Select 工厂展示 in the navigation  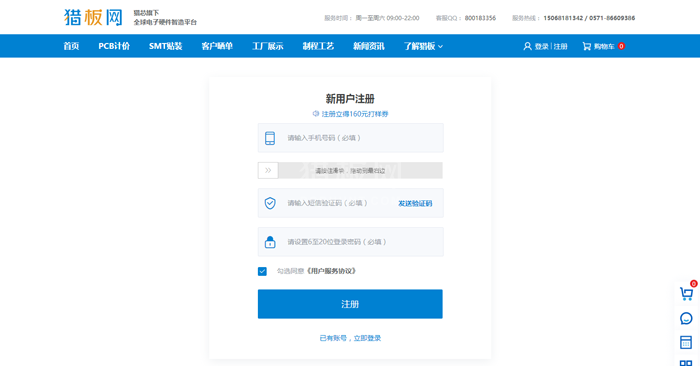267,46
